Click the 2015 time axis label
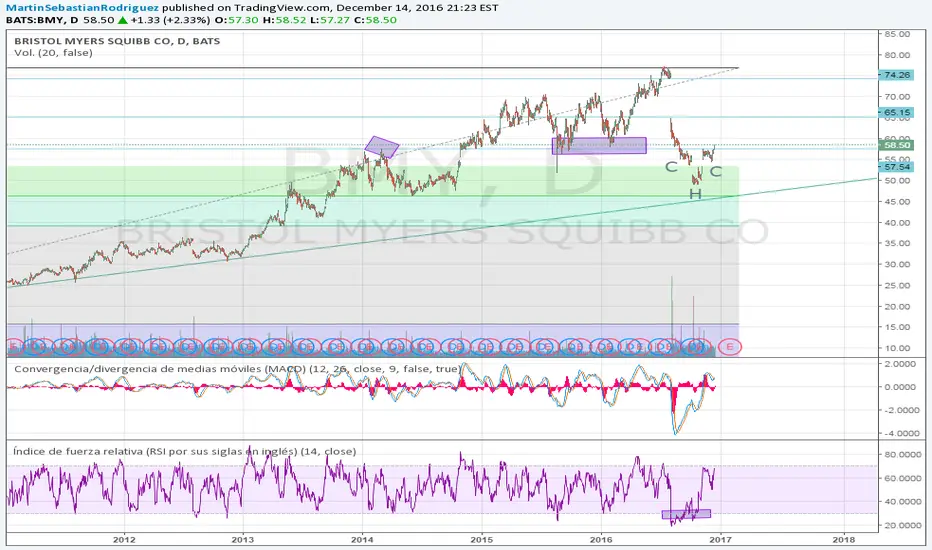Image resolution: width=932 pixels, height=550 pixels. [481, 540]
